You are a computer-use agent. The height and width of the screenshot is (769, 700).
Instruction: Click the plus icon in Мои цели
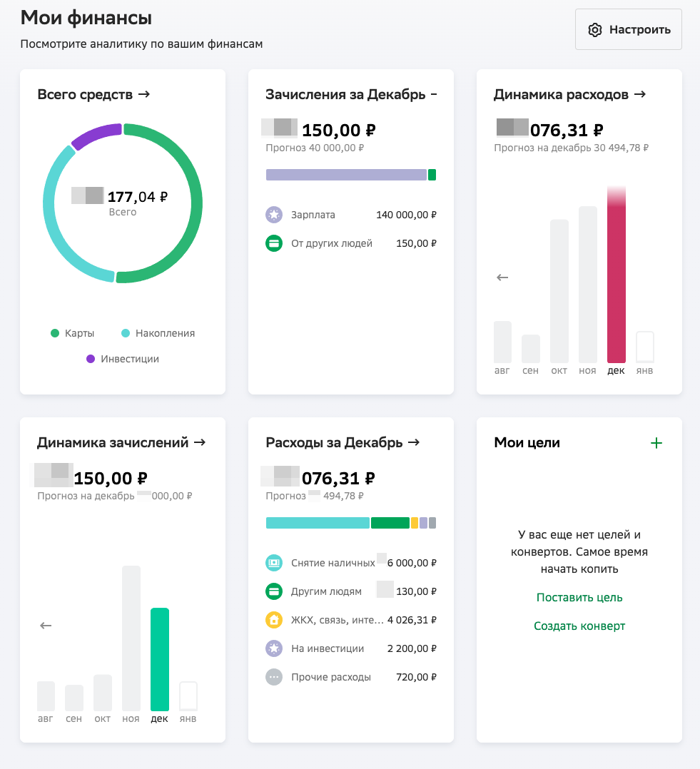(656, 443)
